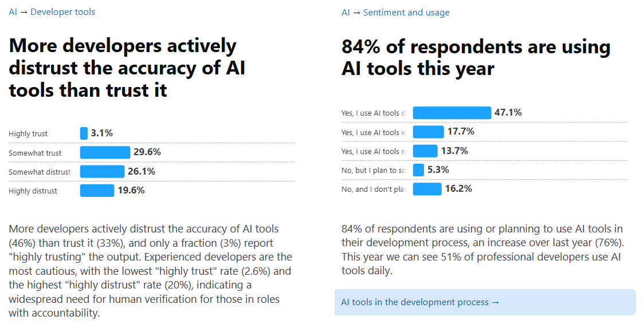The width and height of the screenshot is (644, 324).
Task: Open the AI breadcrumb above Sentiment and usage
Action: click(x=345, y=12)
